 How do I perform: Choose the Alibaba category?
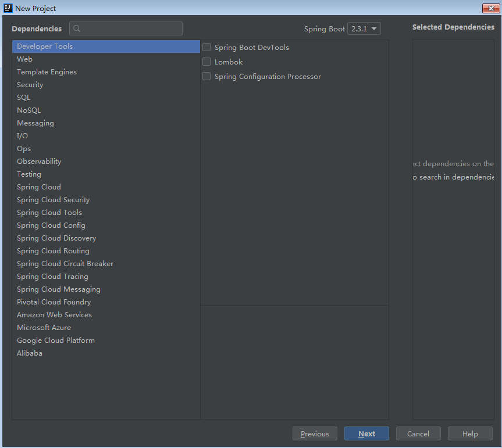pyautogui.click(x=106, y=353)
